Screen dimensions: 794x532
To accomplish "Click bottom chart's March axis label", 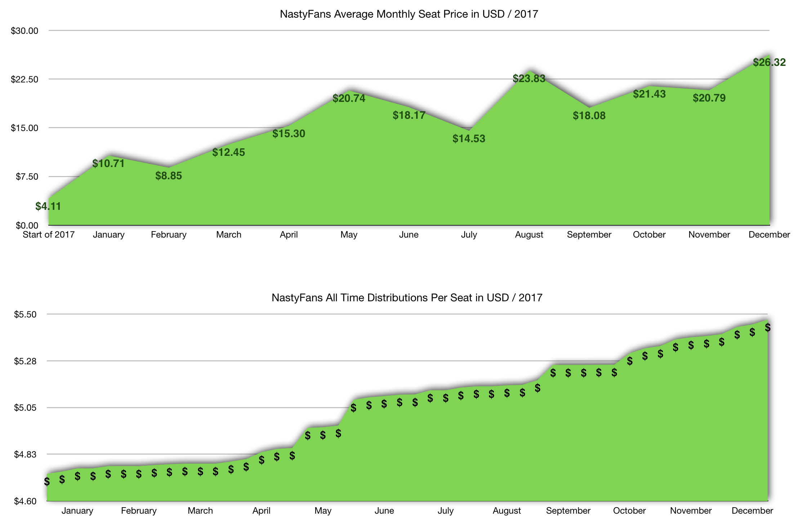I will [200, 511].
